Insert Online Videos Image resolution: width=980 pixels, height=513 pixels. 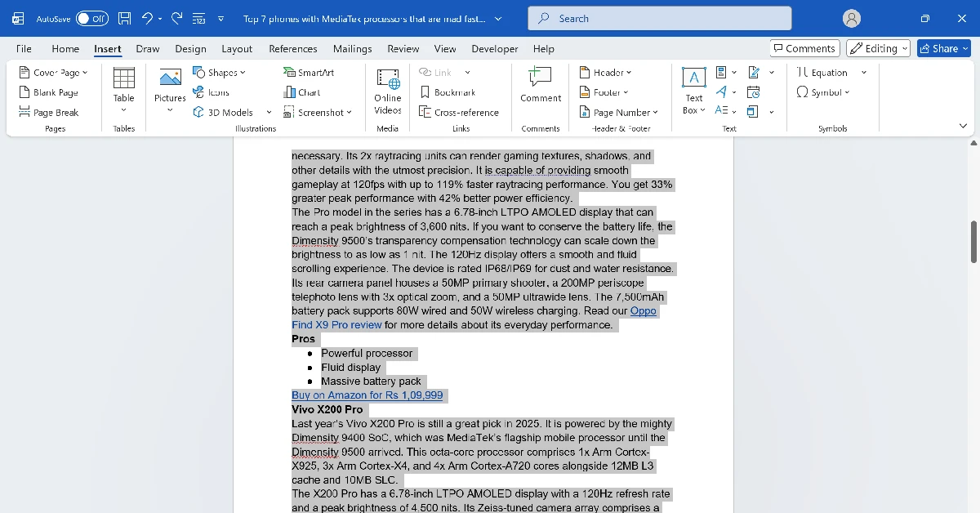click(388, 91)
